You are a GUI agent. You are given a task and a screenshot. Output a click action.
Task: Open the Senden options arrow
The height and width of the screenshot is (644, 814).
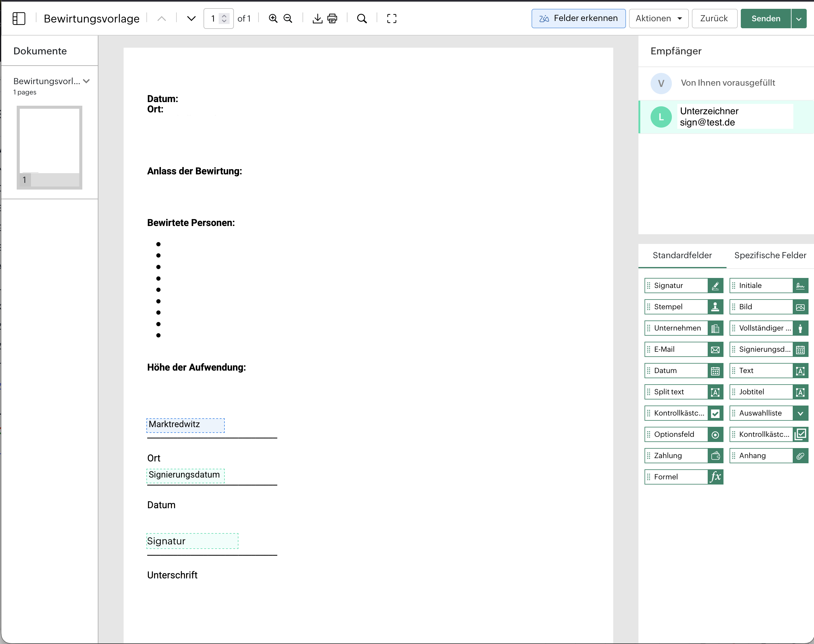tap(799, 19)
